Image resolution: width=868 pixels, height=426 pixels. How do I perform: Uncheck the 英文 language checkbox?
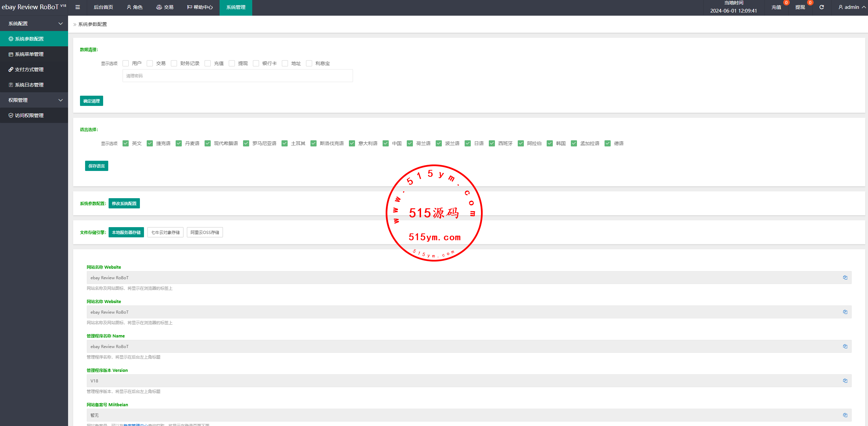coord(126,143)
